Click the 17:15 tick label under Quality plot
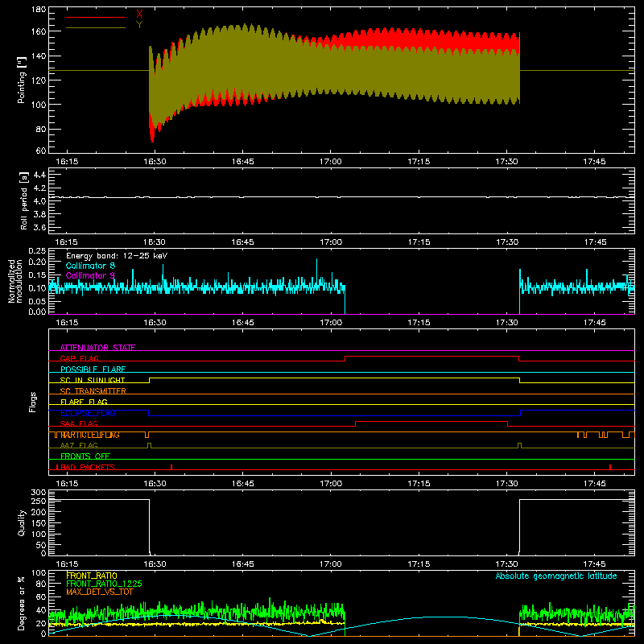 click(x=419, y=564)
